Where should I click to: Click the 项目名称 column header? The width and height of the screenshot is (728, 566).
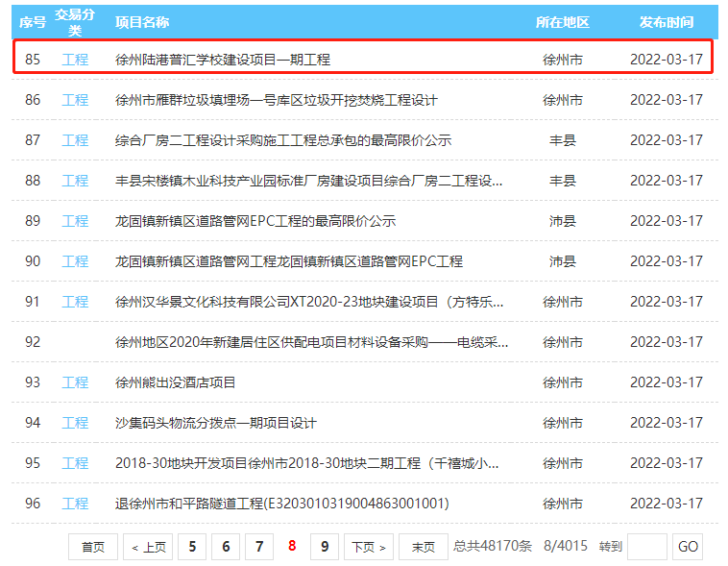pos(142,22)
